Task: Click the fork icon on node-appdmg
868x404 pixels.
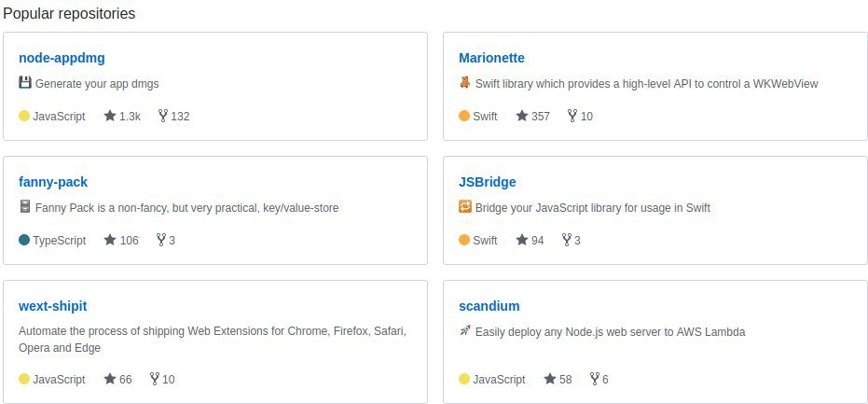Action: click(163, 116)
